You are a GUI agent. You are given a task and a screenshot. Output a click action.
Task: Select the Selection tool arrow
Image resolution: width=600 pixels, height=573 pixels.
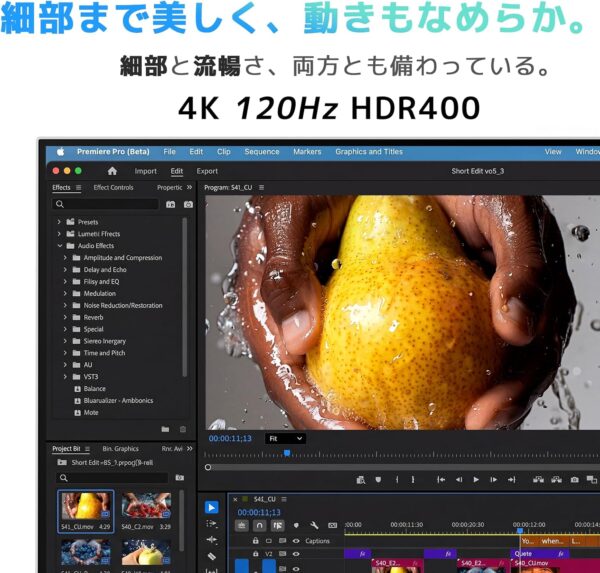[211, 508]
